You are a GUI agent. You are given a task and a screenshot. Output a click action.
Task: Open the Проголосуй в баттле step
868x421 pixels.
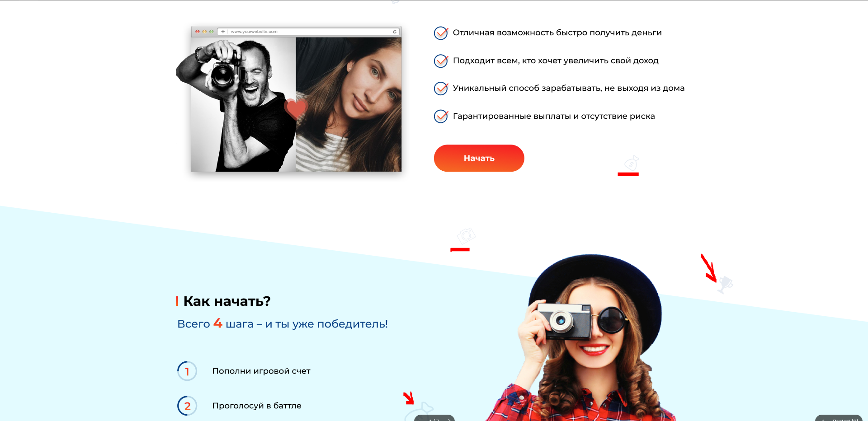(257, 406)
